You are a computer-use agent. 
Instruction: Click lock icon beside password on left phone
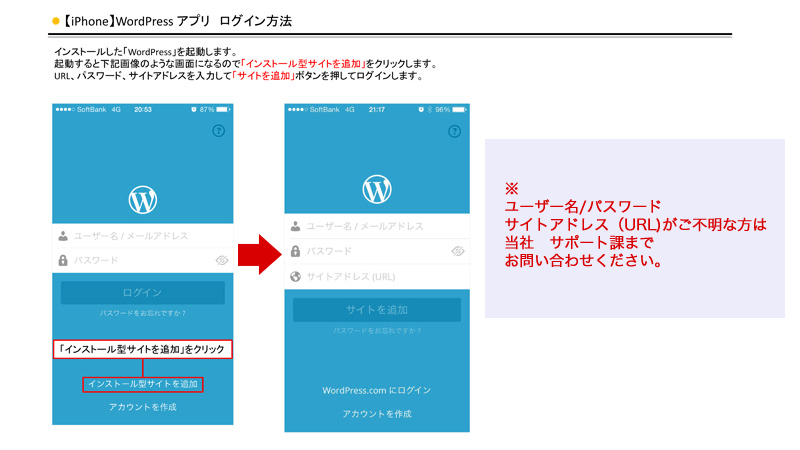63,260
